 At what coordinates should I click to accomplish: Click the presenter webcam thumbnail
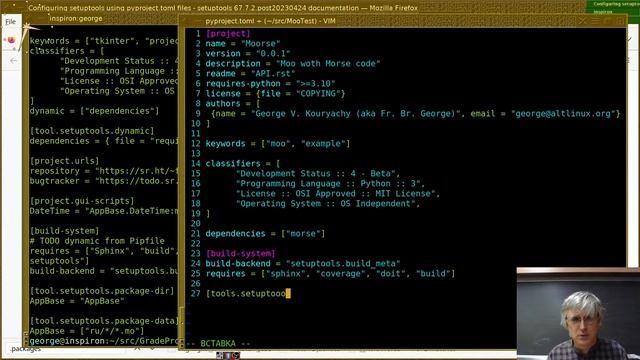tap(578, 313)
